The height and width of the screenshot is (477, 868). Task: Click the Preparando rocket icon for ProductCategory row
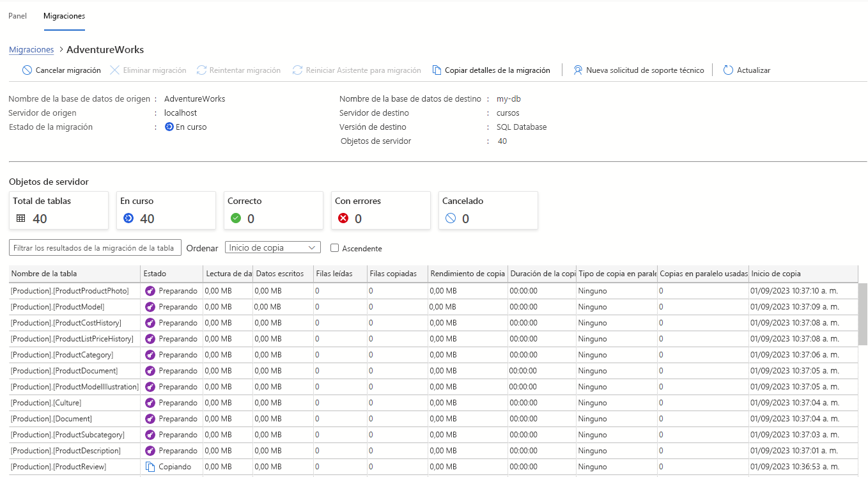[150, 355]
